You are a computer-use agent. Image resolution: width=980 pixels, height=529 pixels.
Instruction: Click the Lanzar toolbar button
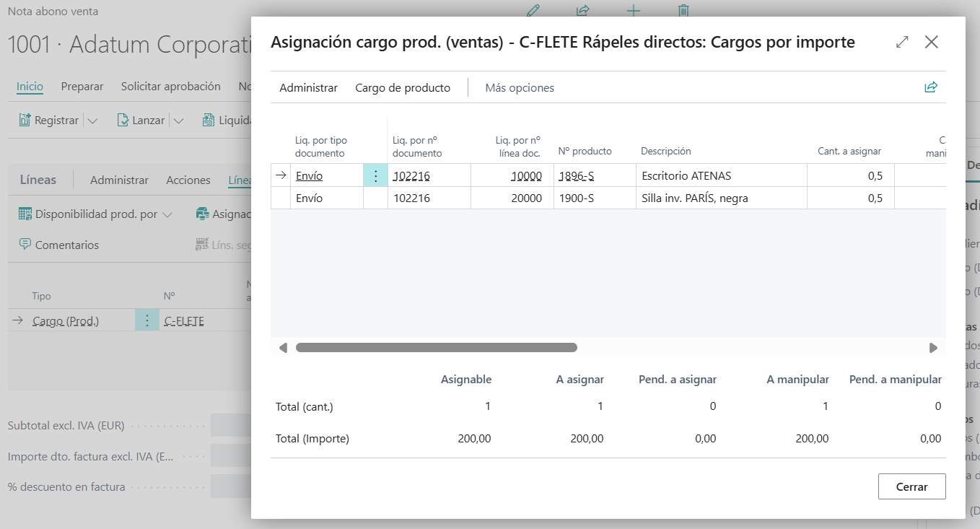tap(141, 121)
